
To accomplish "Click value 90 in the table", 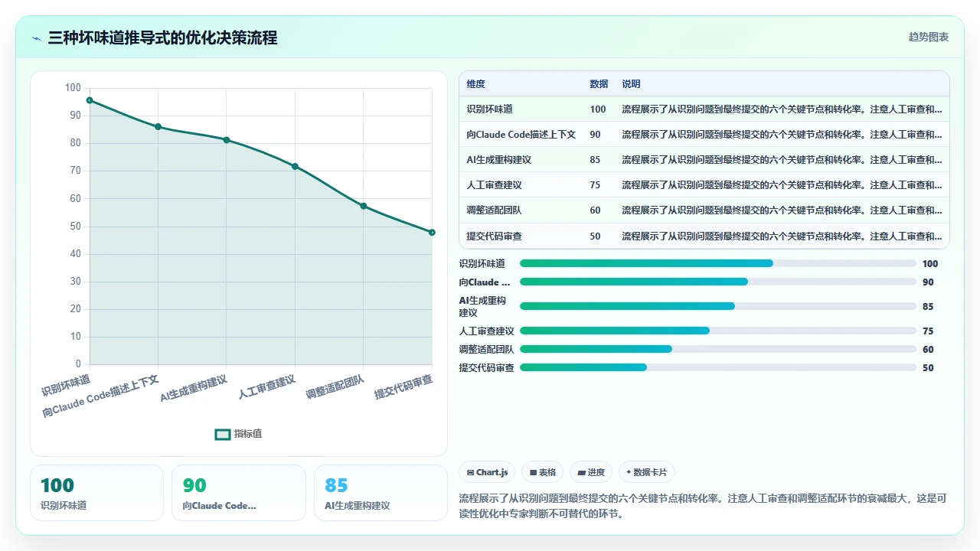I will coord(595,135).
